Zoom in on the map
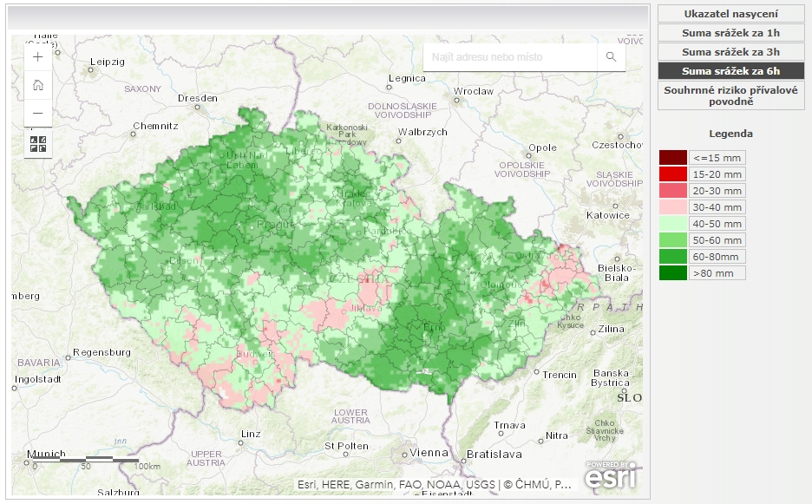The image size is (812, 504). [x=37, y=57]
